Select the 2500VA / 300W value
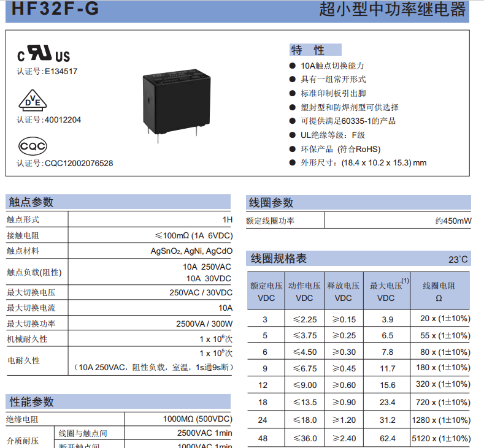This screenshot has height=448, width=484. [204, 324]
